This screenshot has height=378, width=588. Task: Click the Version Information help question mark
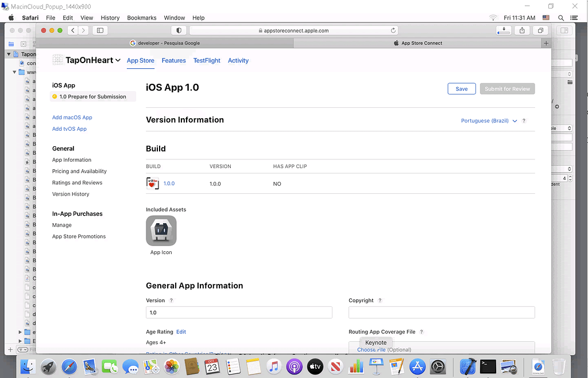(523, 121)
